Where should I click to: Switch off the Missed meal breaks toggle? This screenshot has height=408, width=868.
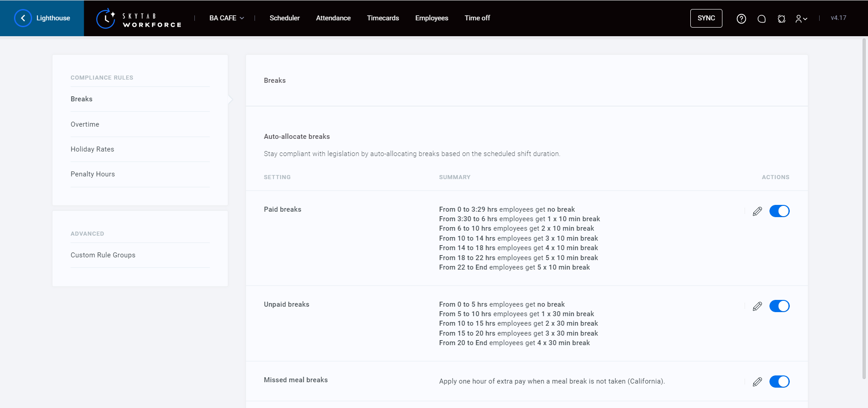(779, 382)
